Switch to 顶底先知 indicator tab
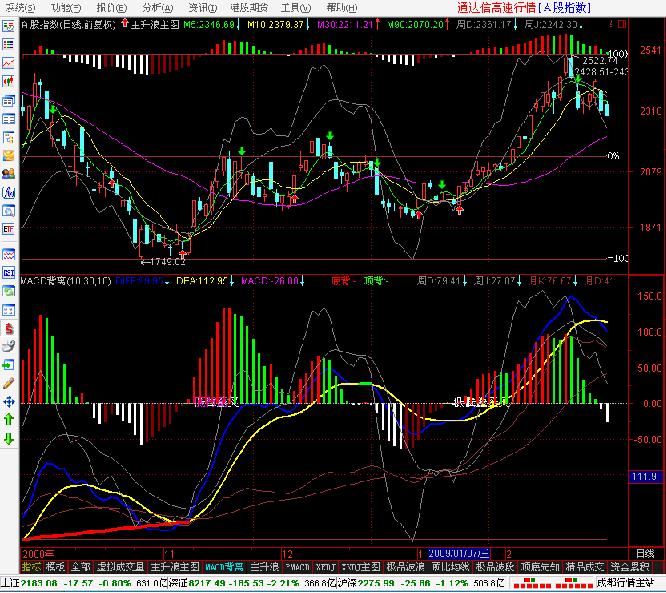Screen dimensions: 666x593 pos(540,567)
